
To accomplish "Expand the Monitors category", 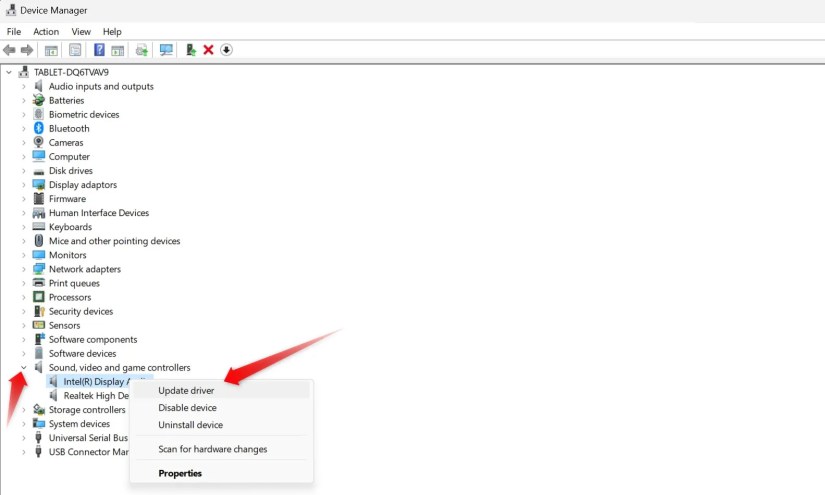I will click(24, 255).
